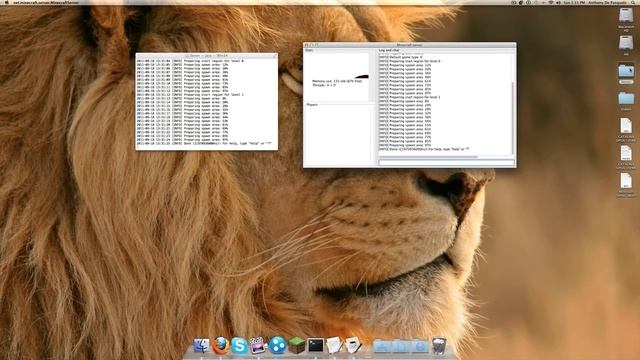
Task: Click the Minecraft server window title bar
Action: coord(409,45)
